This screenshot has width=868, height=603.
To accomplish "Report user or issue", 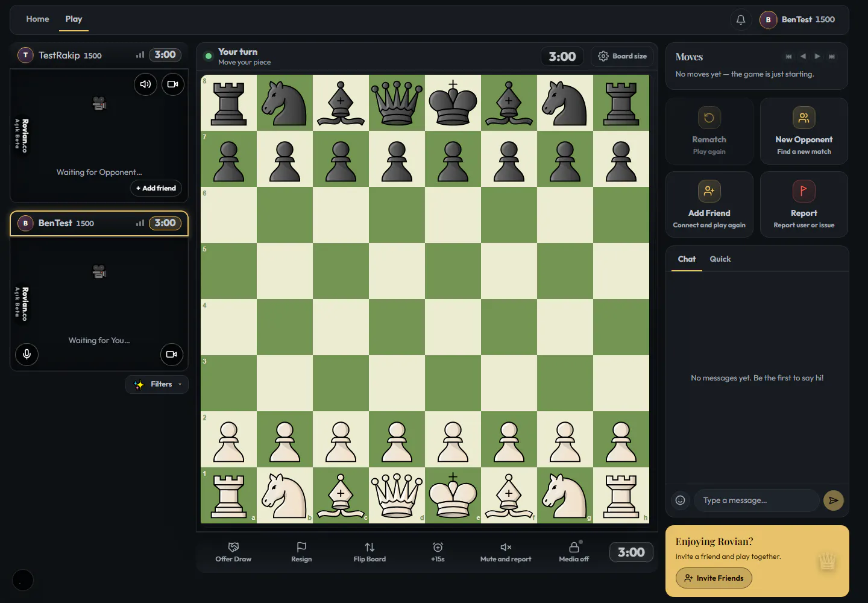I will (x=804, y=205).
